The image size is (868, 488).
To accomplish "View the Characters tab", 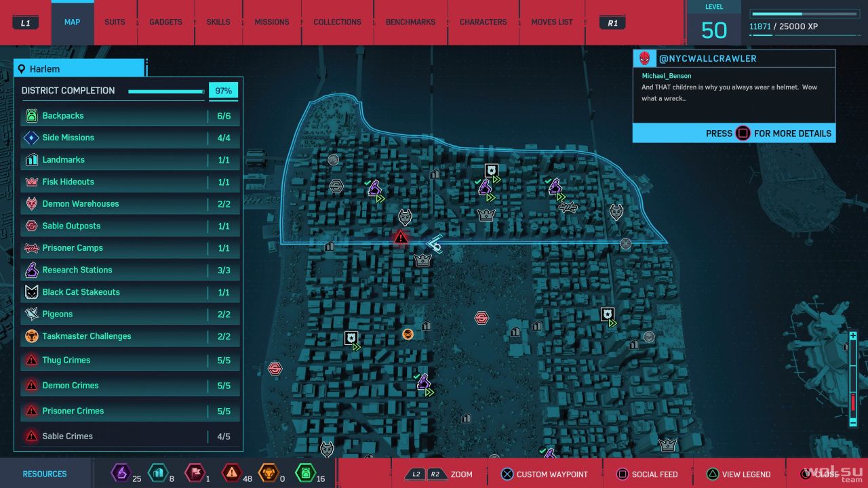I will pos(484,22).
